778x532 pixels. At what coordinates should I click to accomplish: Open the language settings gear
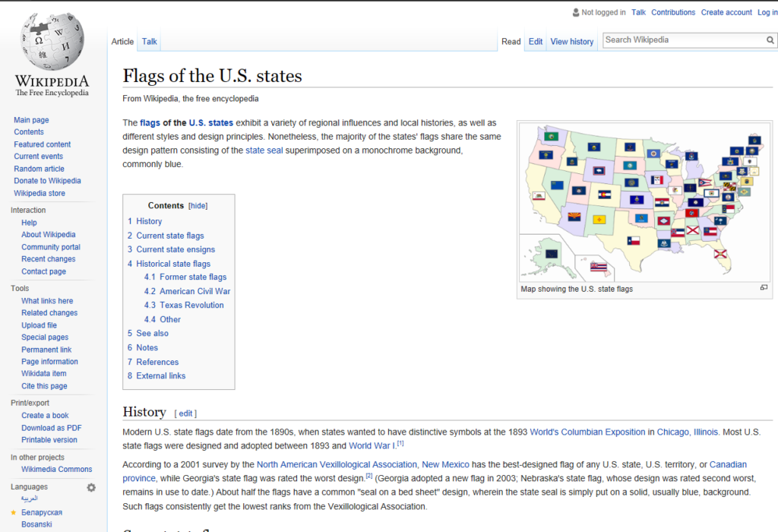pos(90,488)
